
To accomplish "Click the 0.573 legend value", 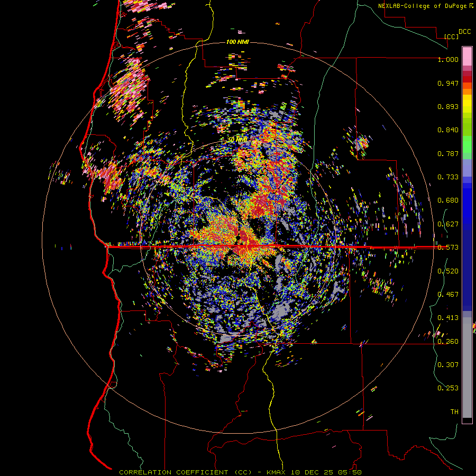I will (x=448, y=248).
